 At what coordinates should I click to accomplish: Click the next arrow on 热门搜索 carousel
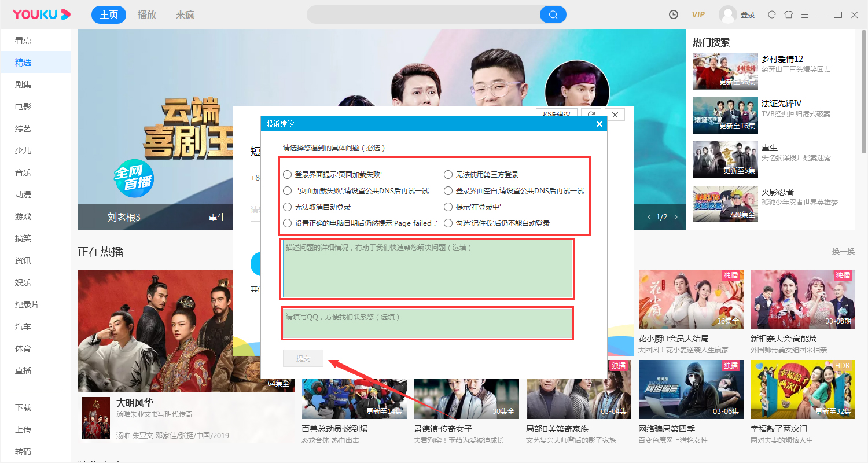pyautogui.click(x=675, y=216)
